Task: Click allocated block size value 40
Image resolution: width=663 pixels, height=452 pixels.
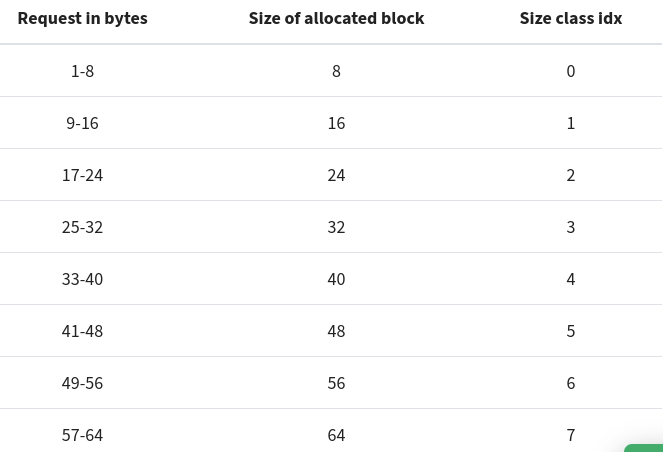Action: (336, 279)
